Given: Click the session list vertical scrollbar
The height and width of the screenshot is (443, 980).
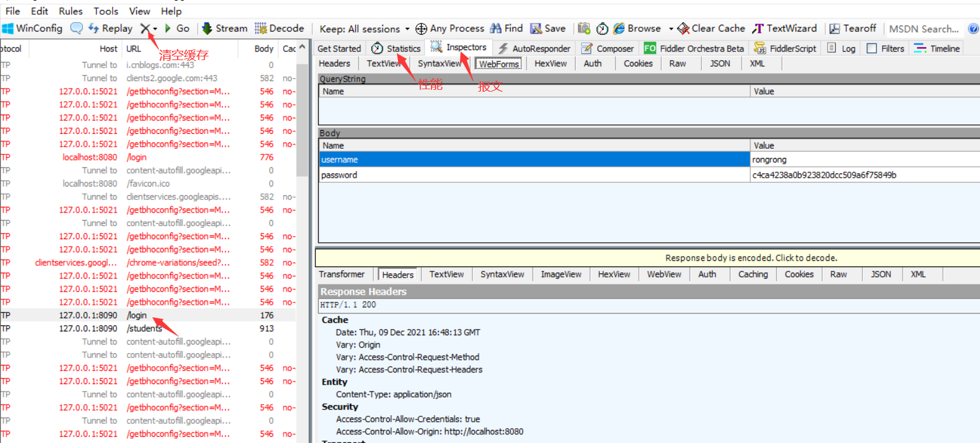Looking at the screenshot, I should tap(302, 121).
